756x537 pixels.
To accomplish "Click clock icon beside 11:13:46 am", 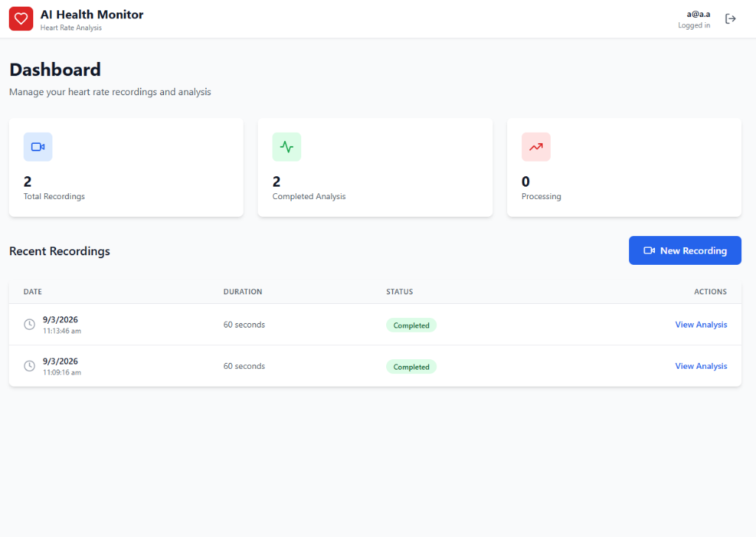I will click(x=30, y=325).
